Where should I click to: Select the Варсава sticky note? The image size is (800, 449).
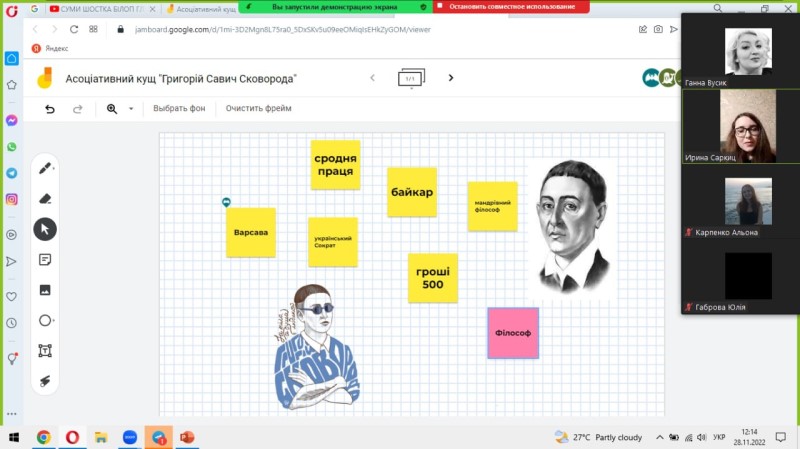251,232
